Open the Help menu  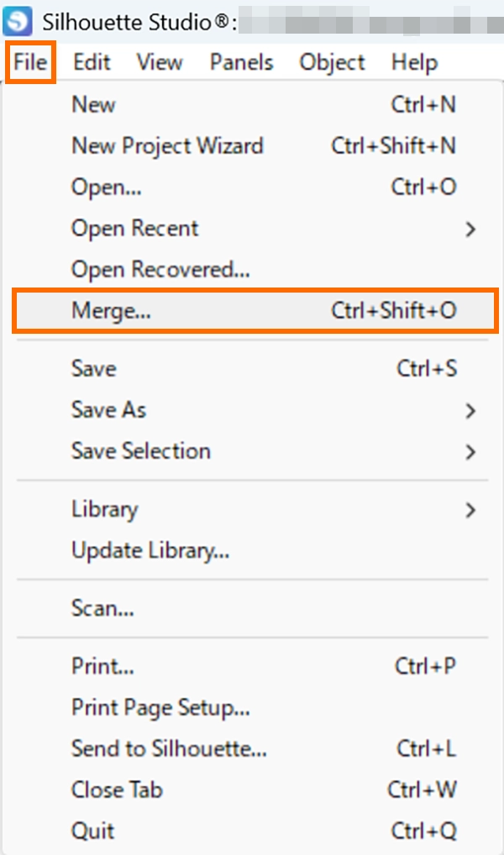tap(414, 62)
